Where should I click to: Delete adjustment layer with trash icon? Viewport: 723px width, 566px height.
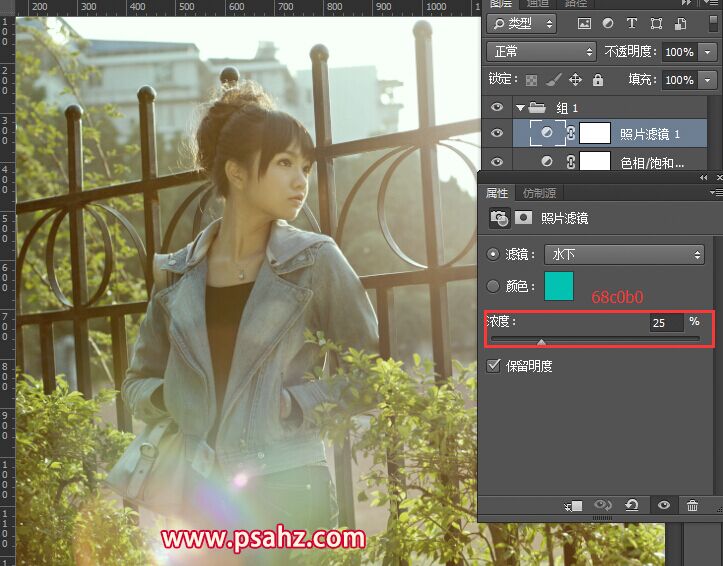click(x=692, y=506)
